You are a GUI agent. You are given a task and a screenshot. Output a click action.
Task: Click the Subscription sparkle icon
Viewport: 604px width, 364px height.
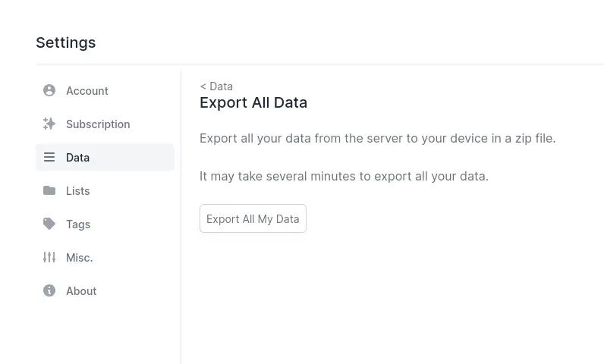point(49,124)
